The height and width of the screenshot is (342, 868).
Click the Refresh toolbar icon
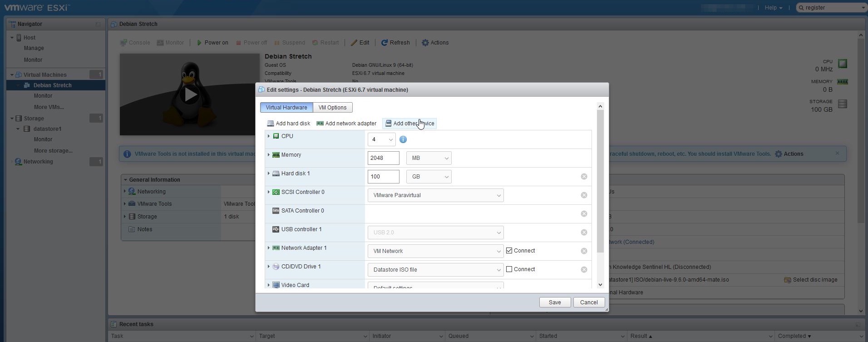point(384,43)
